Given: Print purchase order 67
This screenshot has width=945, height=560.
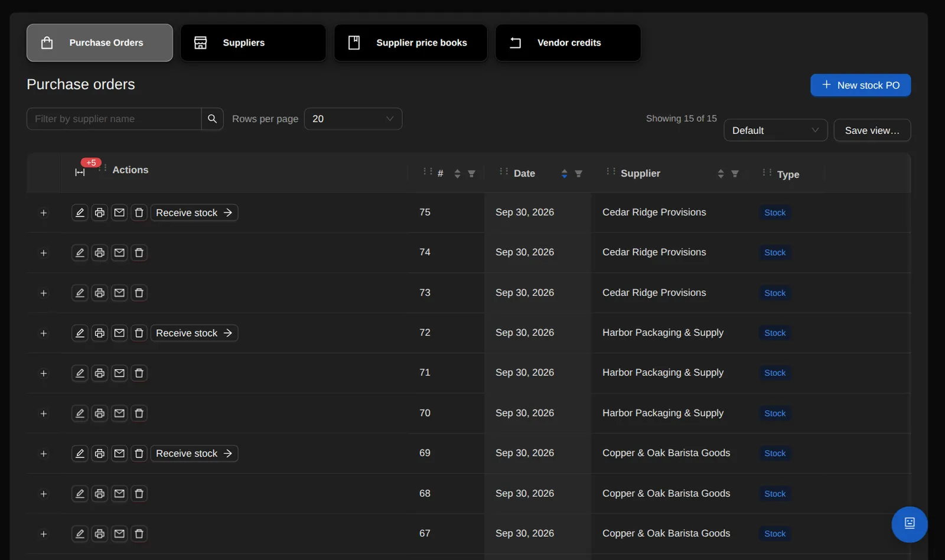Looking at the screenshot, I should (x=100, y=534).
